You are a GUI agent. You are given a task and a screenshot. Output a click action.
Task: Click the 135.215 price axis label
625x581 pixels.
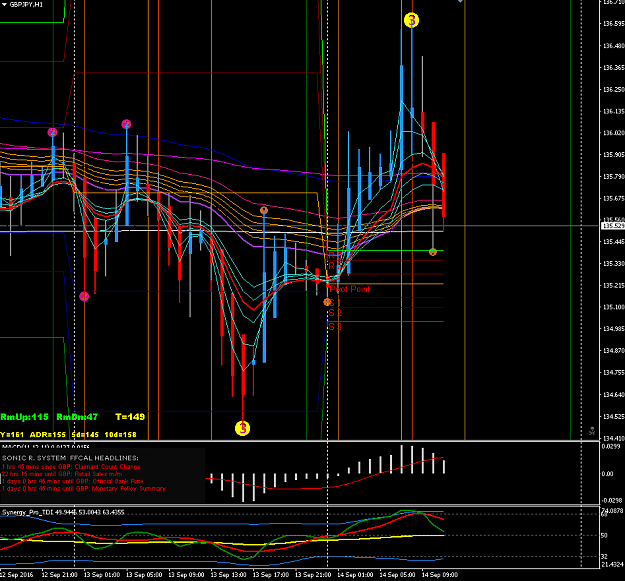613,286
